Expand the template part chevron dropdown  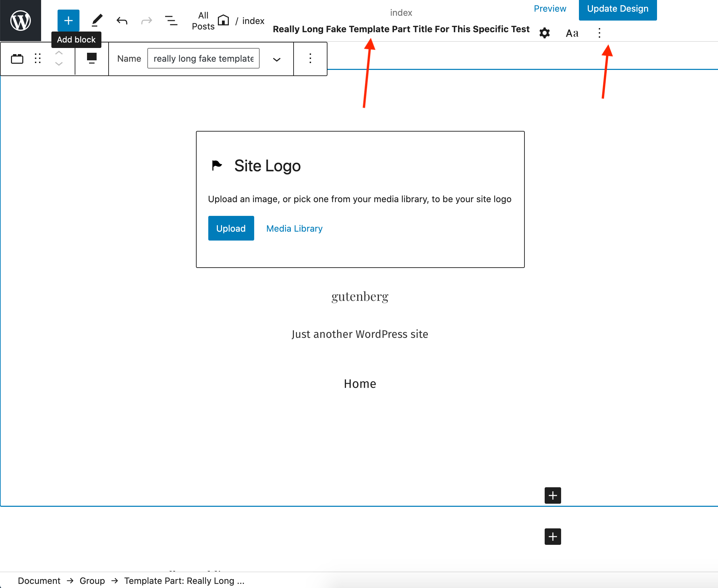pyautogui.click(x=276, y=59)
